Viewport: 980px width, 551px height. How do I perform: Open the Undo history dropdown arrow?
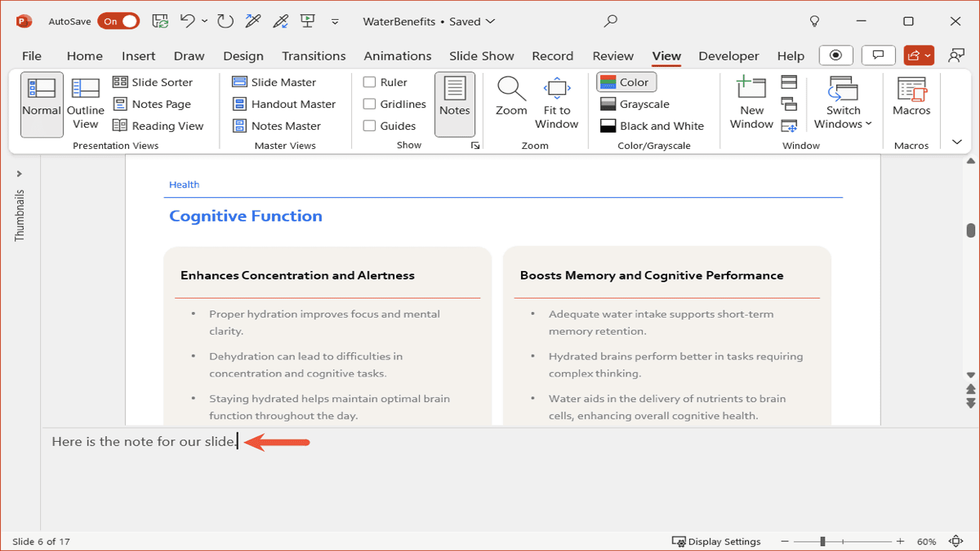(205, 21)
